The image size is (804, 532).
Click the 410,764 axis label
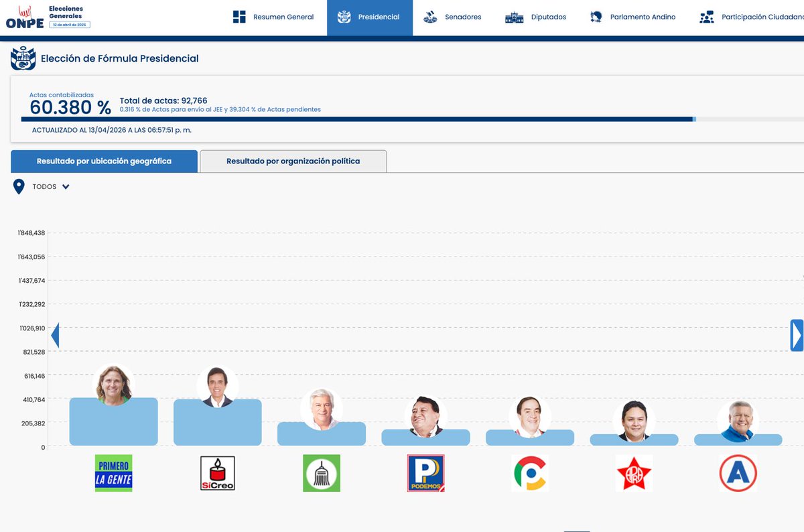33,399
